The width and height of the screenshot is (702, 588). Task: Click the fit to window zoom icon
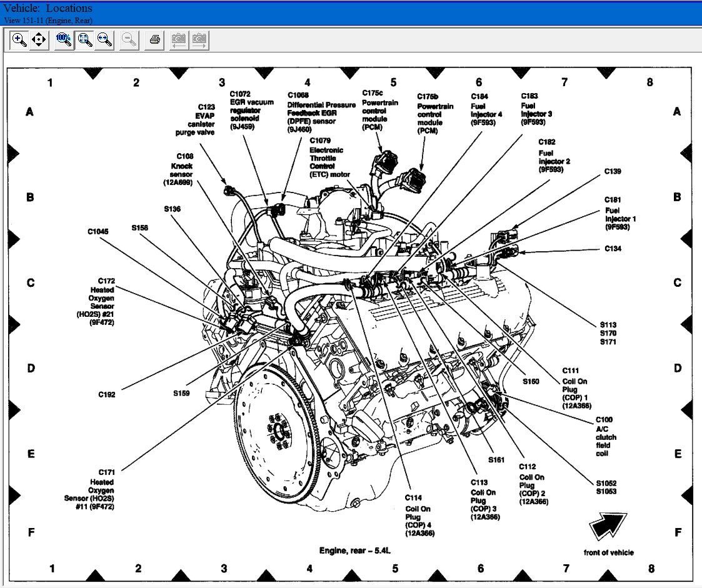[x=84, y=40]
